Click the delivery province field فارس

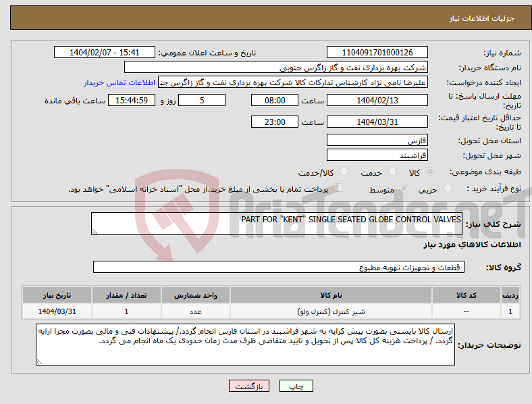[x=377, y=140]
